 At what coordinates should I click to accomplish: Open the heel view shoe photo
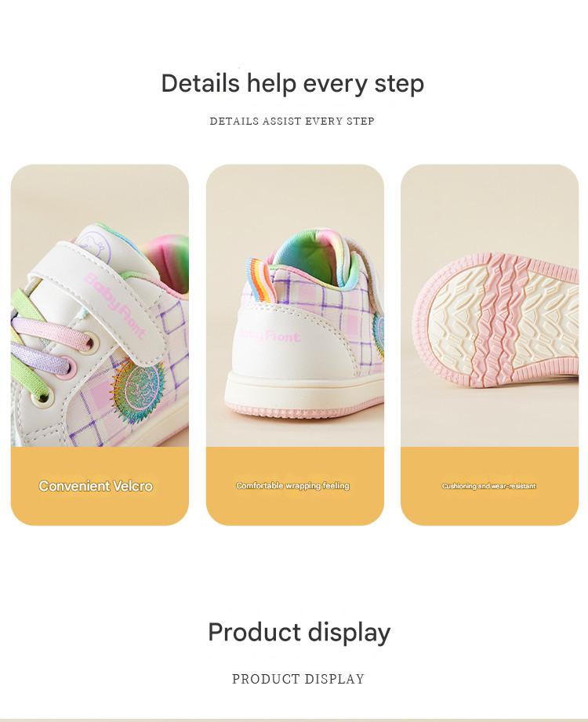pyautogui.click(x=295, y=306)
